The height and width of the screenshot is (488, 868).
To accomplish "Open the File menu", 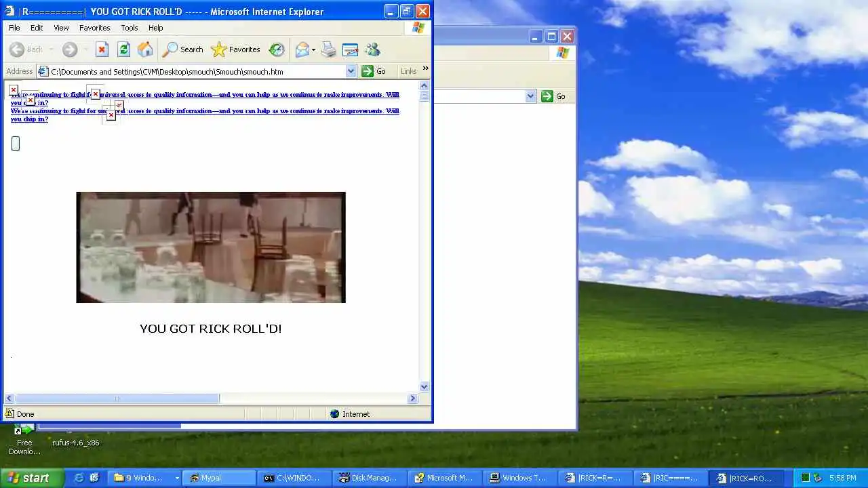I will point(14,28).
